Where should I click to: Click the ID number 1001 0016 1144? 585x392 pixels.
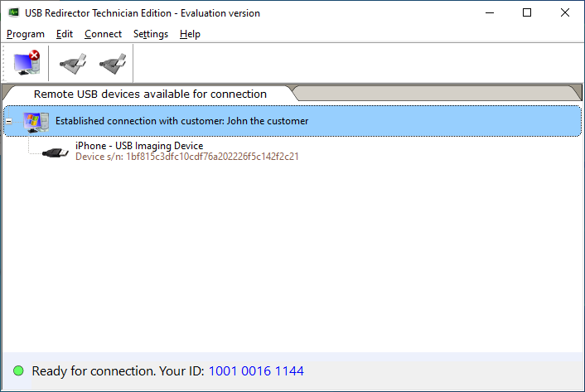pos(256,371)
